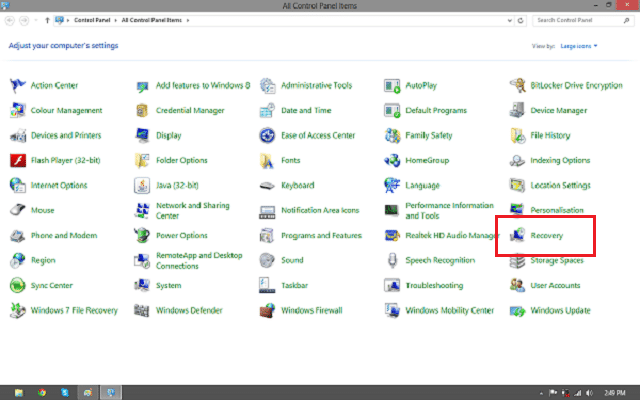Image resolution: width=640 pixels, height=400 pixels.
Task: Click the Folder Options icon
Action: point(142,160)
